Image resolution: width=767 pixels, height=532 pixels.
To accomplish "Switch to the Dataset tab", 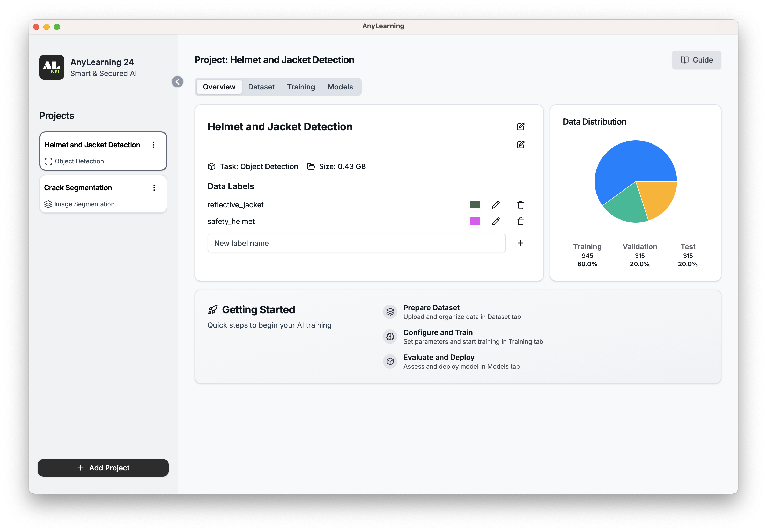I will (261, 87).
